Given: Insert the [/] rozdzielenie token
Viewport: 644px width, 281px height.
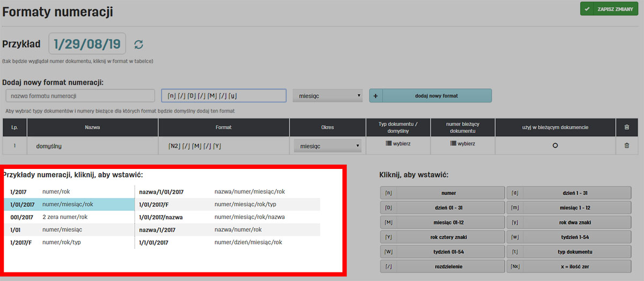Looking at the screenshot, I should 442,266.
